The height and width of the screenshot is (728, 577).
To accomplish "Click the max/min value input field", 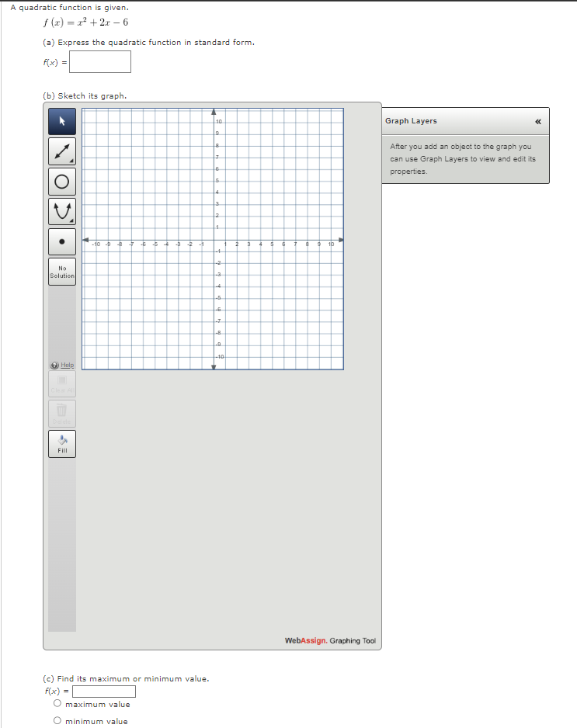I will pos(104,692).
